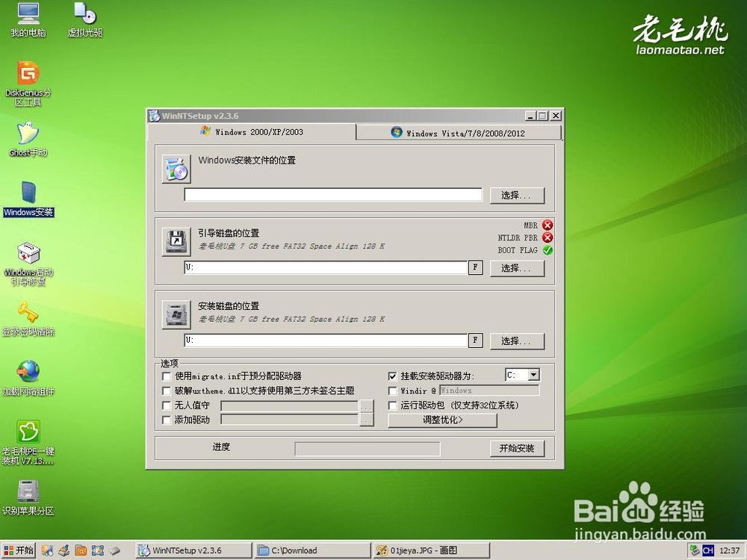This screenshot has height=560, width=747.
Task: Open the 调整优化 tweaks button
Action: point(442,420)
